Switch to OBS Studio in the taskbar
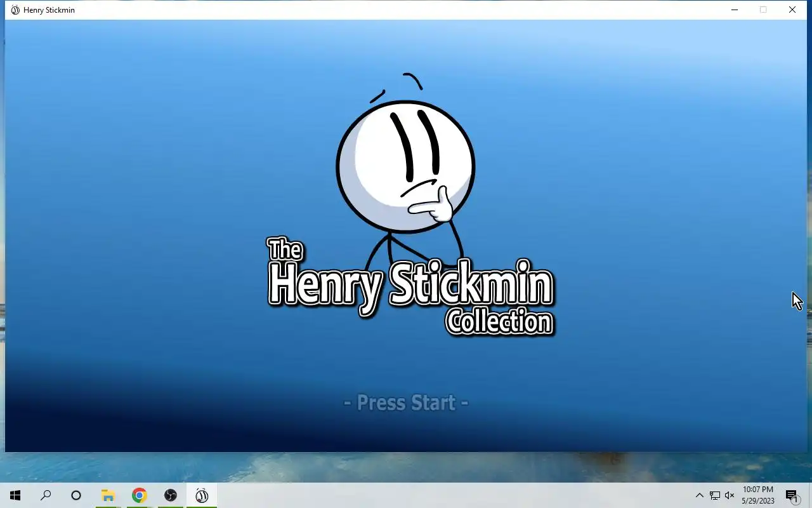812x508 pixels. [170, 495]
